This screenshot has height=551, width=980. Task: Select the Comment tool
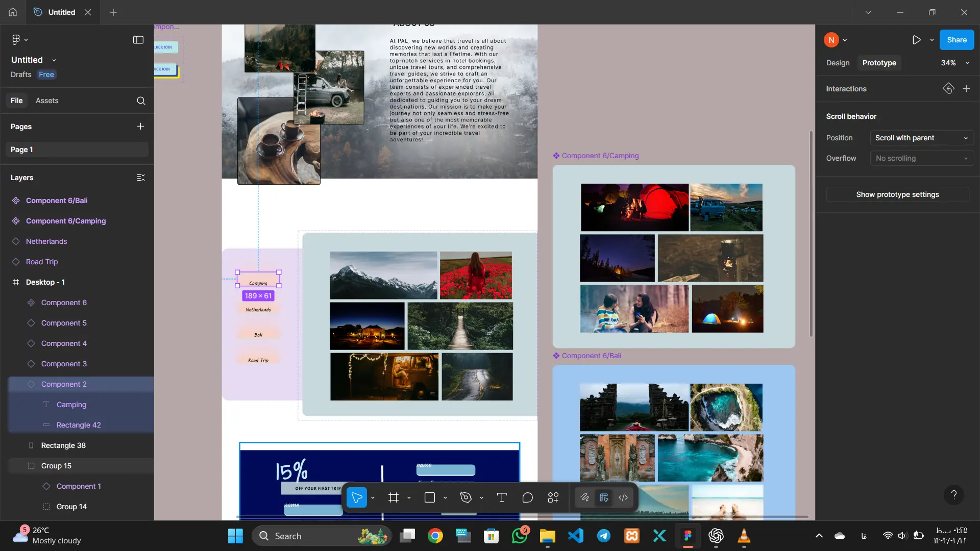(x=528, y=497)
